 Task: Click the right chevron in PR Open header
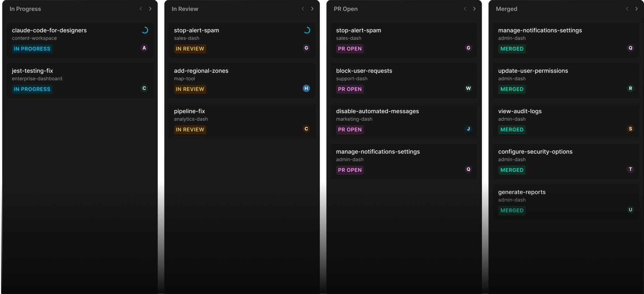click(x=474, y=9)
